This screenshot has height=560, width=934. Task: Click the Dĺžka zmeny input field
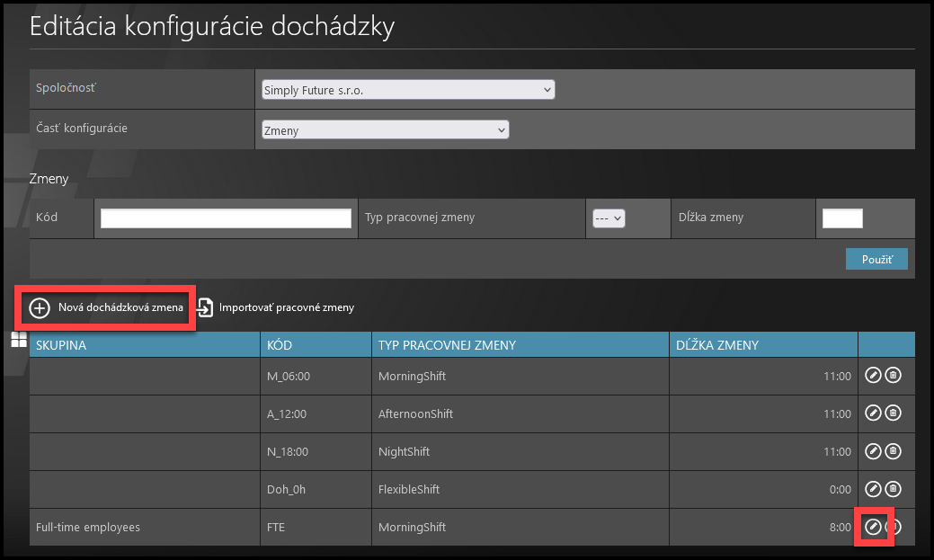pos(842,218)
